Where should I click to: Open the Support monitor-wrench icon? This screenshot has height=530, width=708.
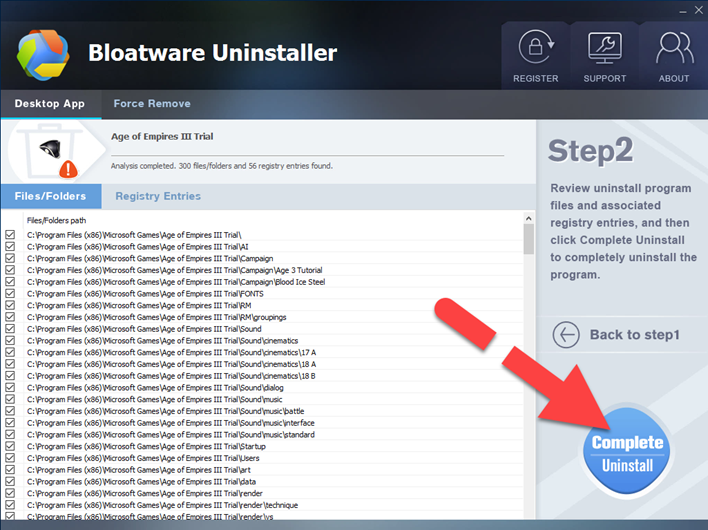click(605, 48)
